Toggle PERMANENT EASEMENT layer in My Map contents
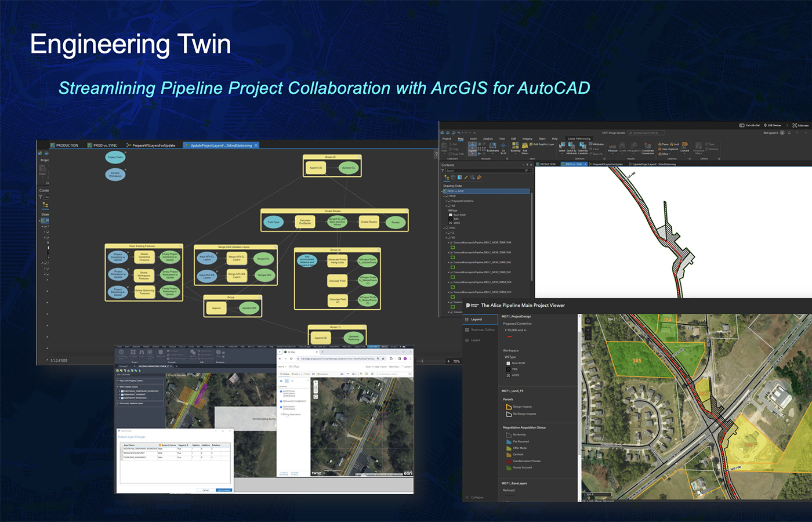This screenshot has width=812, height=522. 281,401
